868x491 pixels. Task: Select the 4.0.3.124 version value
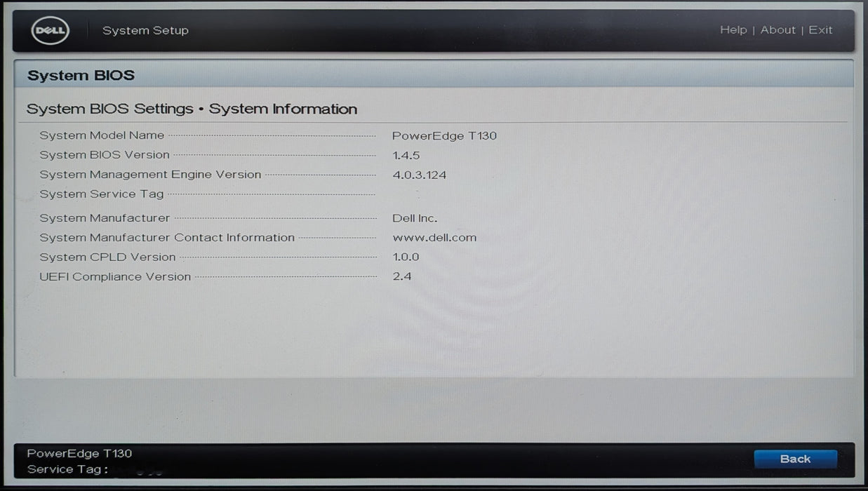click(420, 175)
